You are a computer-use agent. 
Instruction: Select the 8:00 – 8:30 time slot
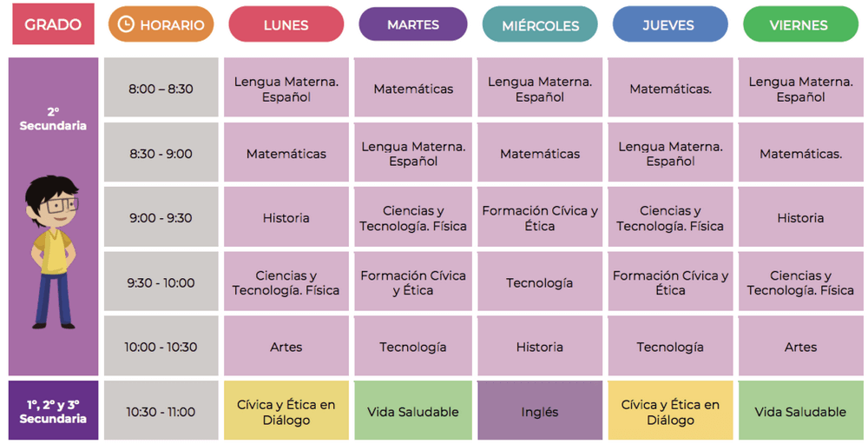[161, 89]
